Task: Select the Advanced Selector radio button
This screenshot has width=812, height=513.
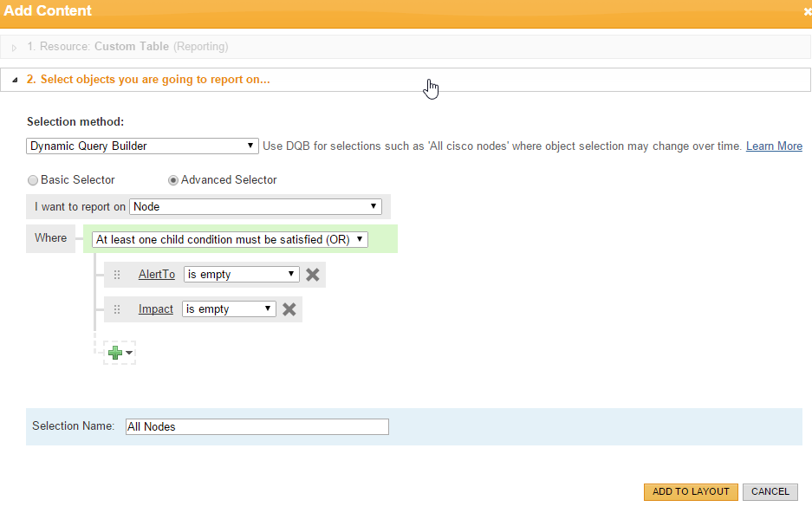Action: [x=173, y=180]
